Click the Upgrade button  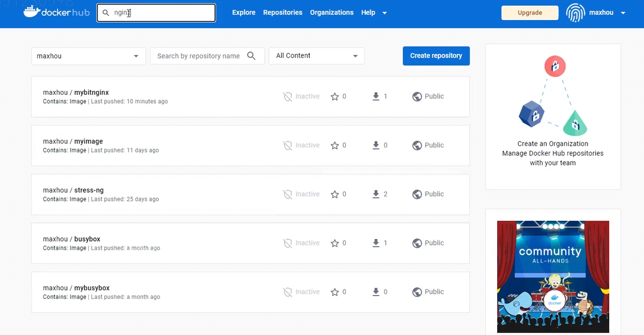point(530,13)
